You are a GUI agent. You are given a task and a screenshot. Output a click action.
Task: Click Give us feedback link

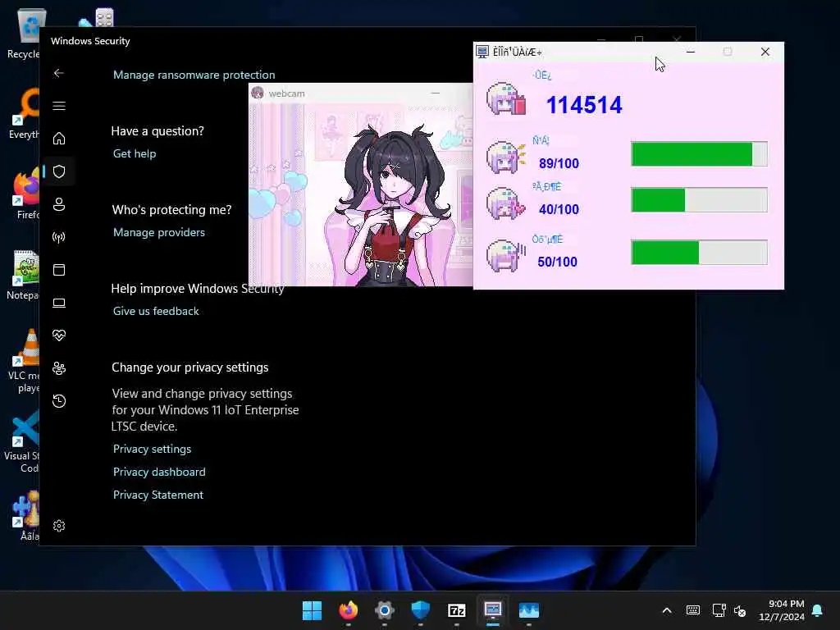coord(156,311)
